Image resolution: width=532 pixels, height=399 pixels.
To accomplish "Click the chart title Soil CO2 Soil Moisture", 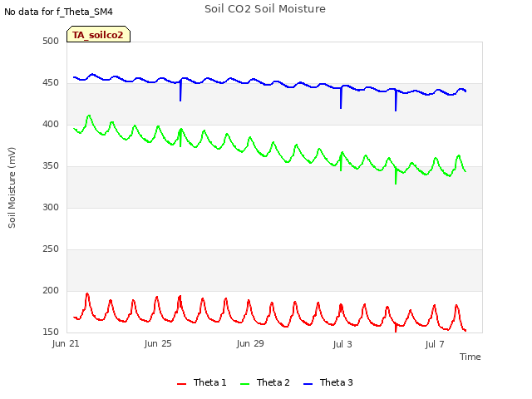I will pos(265,9).
